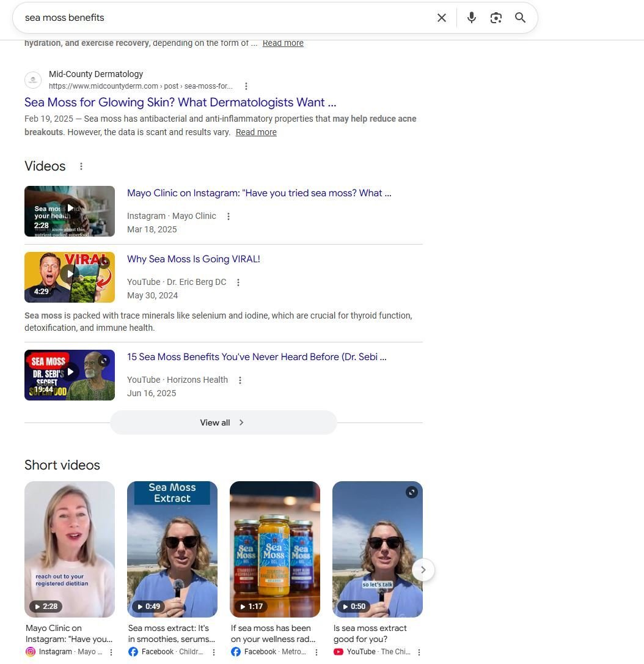Play the 2:28 Mayo Clinic short video
Image resolution: width=644 pixels, height=664 pixels.
coord(70,549)
